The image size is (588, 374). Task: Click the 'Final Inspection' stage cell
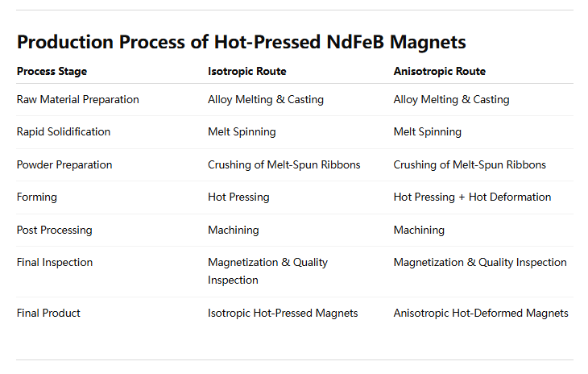coord(55,262)
